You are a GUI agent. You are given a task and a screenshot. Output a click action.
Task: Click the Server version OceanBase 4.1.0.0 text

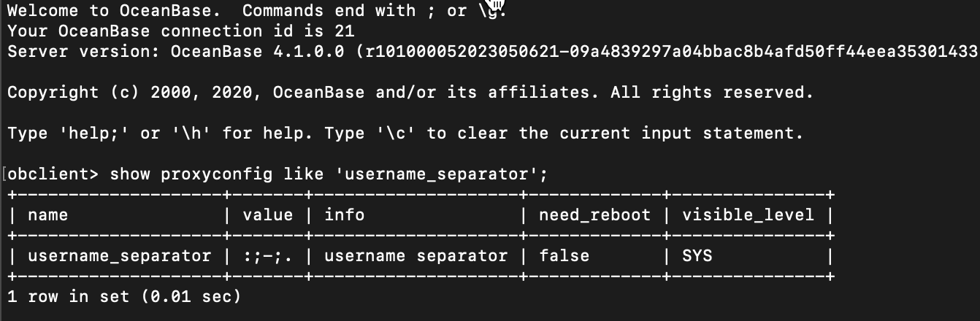[x=176, y=52]
